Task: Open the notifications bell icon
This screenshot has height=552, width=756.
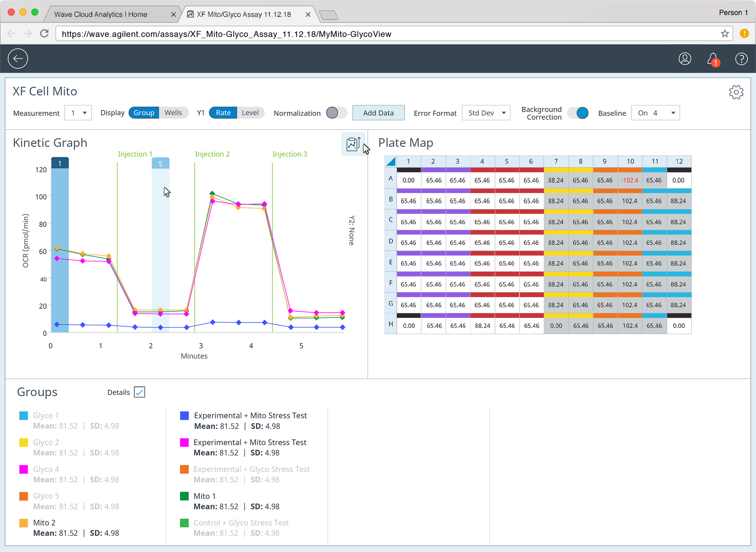Action: tap(713, 59)
